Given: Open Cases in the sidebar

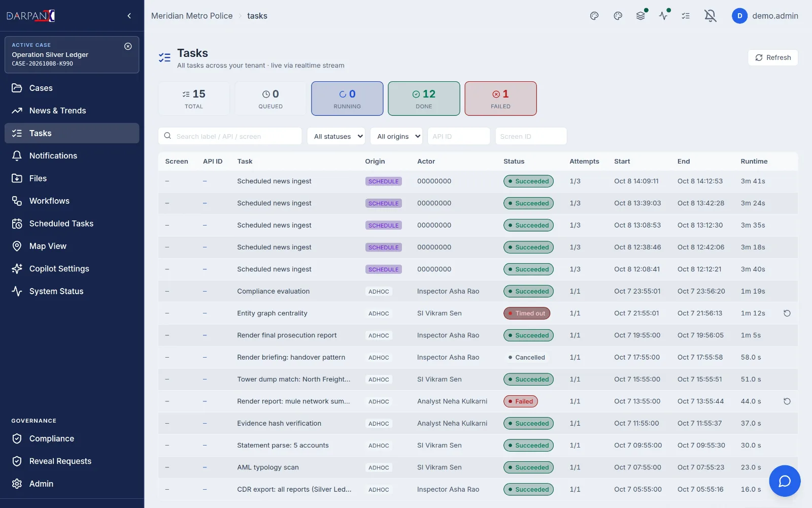Looking at the screenshot, I should click(x=72, y=88).
